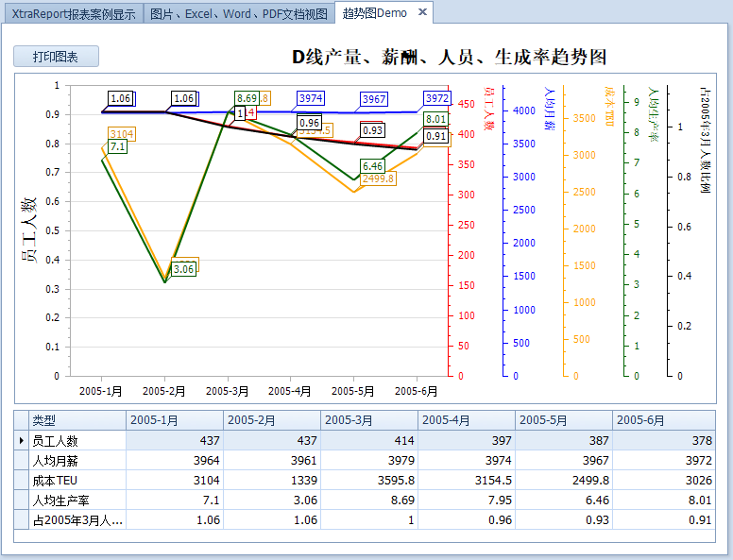Click the 0.93 data label on chart

tap(372, 130)
